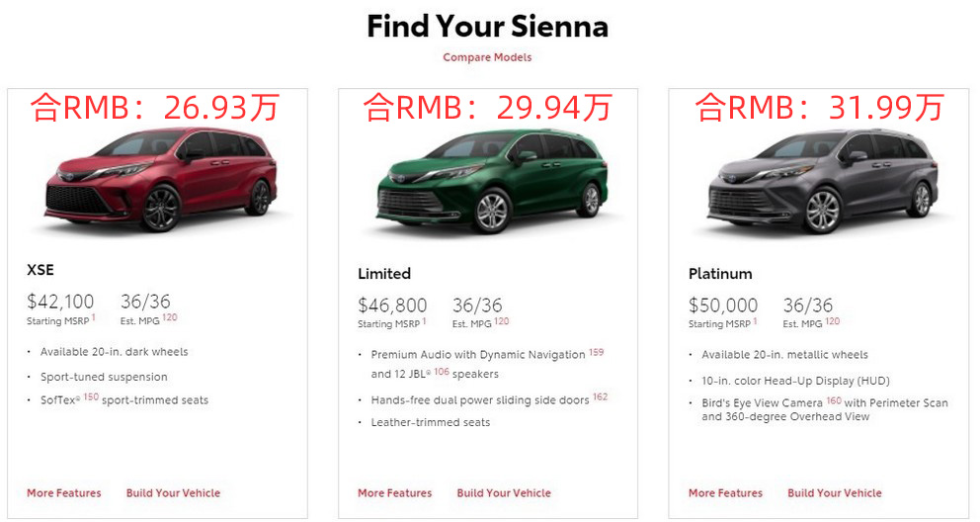Image resolution: width=980 pixels, height=522 pixels.
Task: Click the $50,000 starting MSRP price
Action: [x=723, y=306]
